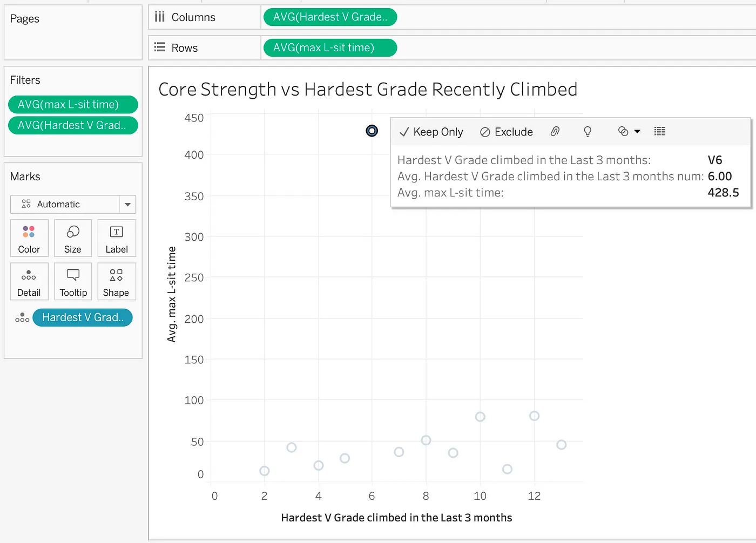Select the highlighted V6 outlier data point
Screen dimensions: 756x543
coord(372,131)
